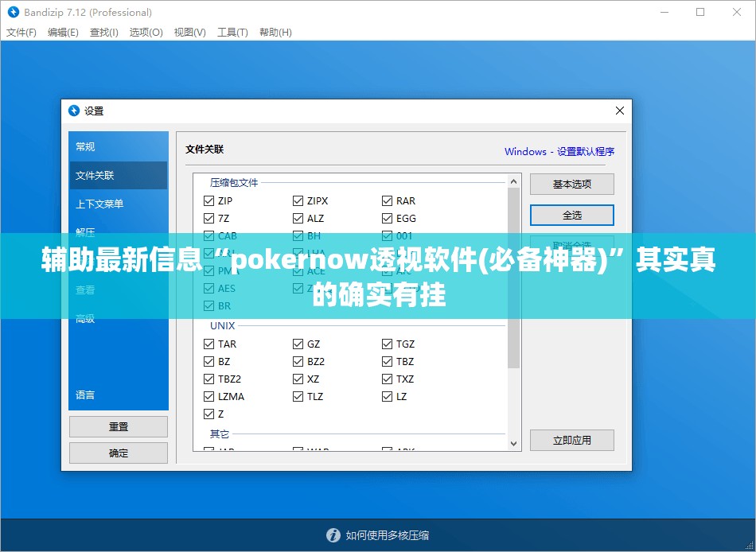The height and width of the screenshot is (552, 756).
Task: Select the 语言 settings tab
Action: pos(118,395)
